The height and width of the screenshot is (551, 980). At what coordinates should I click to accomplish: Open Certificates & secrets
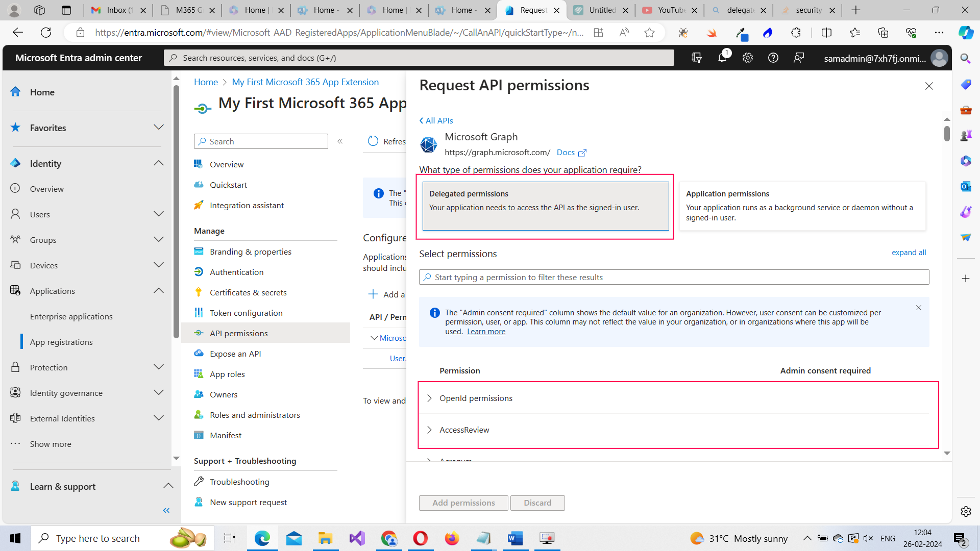tap(248, 292)
